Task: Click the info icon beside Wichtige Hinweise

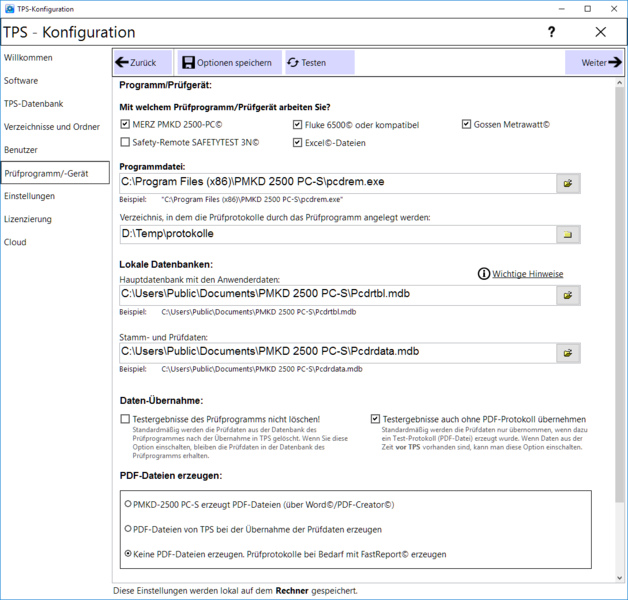Action: pos(484,274)
